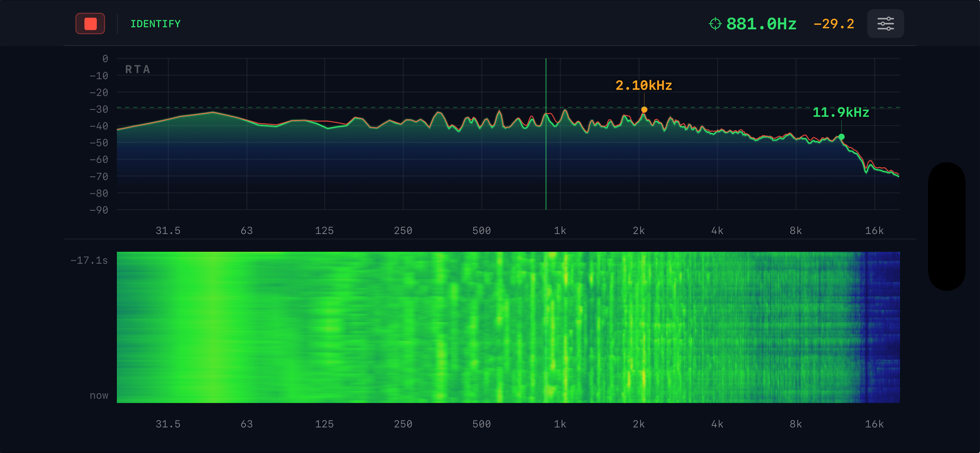
Task: Click the 881.0Hz frequency readout
Action: (x=761, y=24)
